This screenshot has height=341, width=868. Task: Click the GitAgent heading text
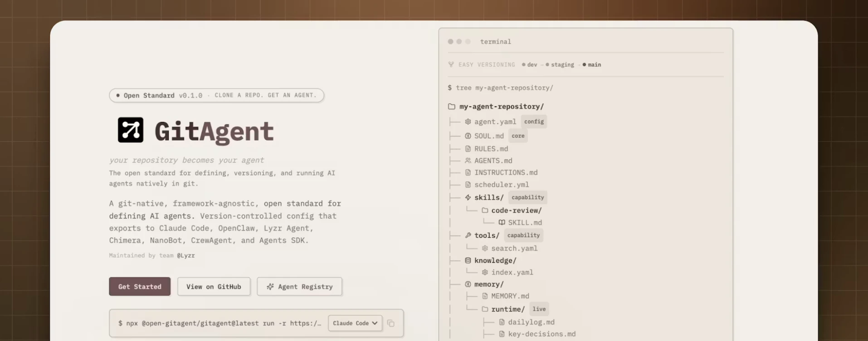click(214, 132)
